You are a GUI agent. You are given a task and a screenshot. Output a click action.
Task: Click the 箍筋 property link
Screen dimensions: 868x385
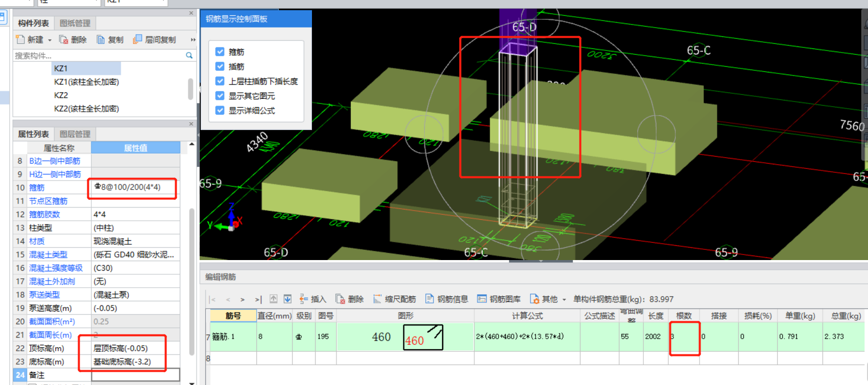pyautogui.click(x=37, y=188)
